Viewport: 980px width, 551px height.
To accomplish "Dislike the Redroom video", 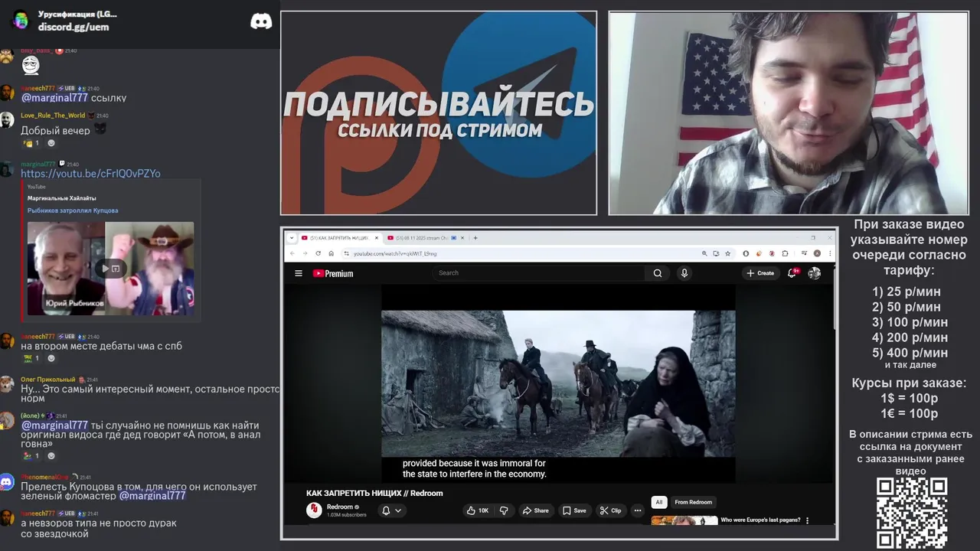I will pos(504,510).
